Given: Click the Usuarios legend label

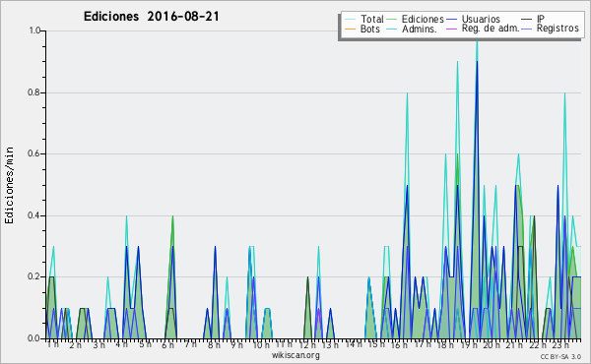Looking at the screenshot, I should coord(481,19).
